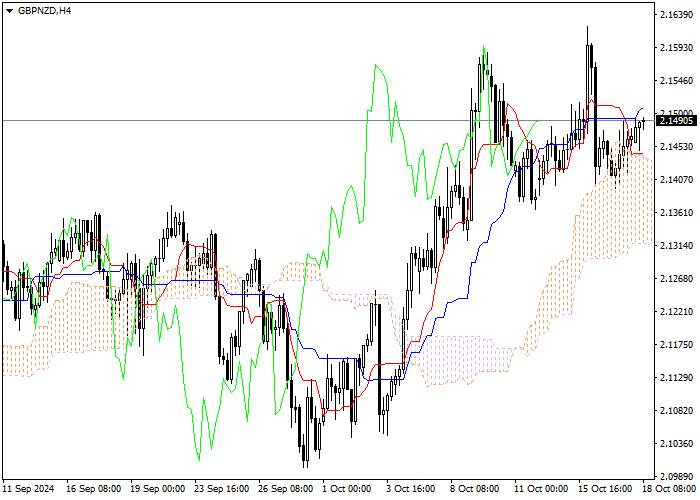
Task: Click price level 2.14530 on the scale
Action: [676, 147]
